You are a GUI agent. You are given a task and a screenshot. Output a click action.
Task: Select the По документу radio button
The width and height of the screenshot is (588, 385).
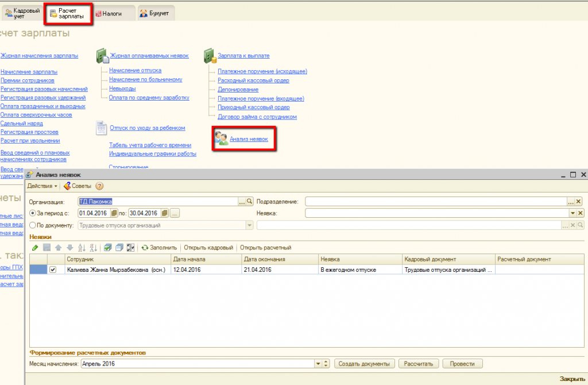click(x=32, y=225)
